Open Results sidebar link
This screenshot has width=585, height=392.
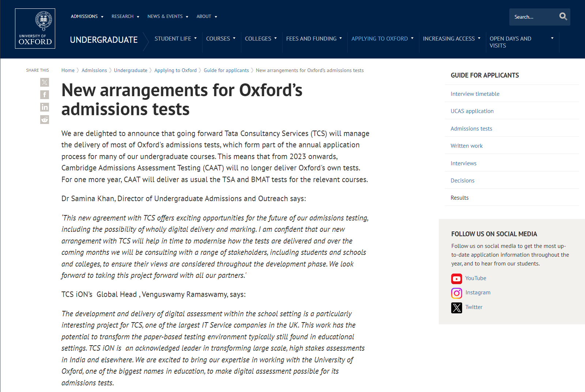460,197
